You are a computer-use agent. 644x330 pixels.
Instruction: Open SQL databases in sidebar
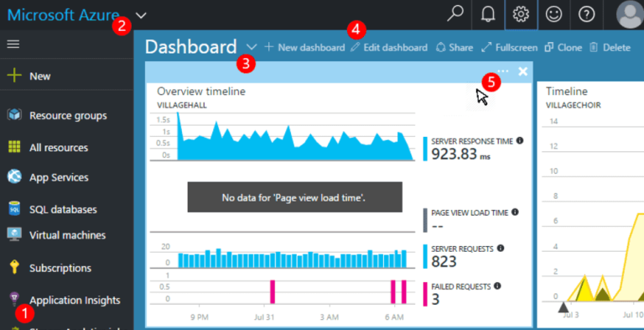pyautogui.click(x=63, y=209)
